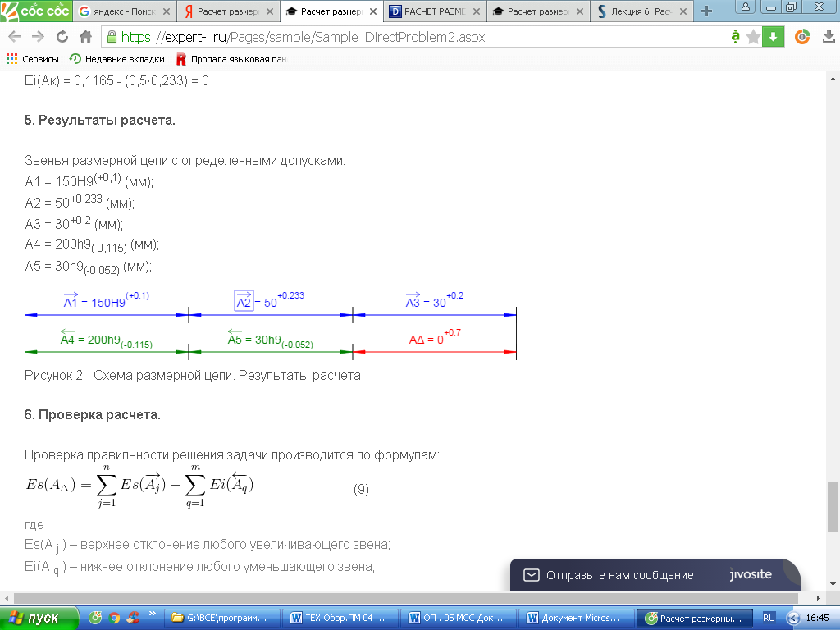
Task: Switch to the Лекция 6 tab
Action: pyautogui.click(x=641, y=11)
